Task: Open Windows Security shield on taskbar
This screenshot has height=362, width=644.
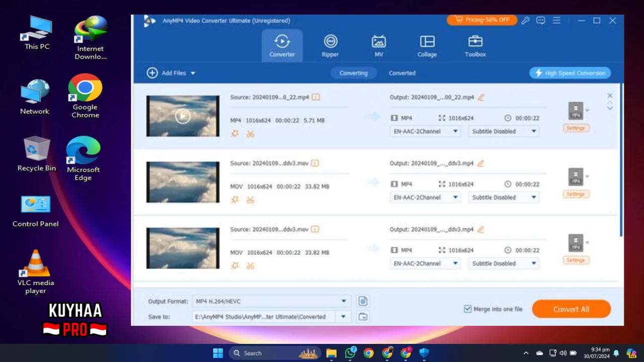Action: point(424,353)
